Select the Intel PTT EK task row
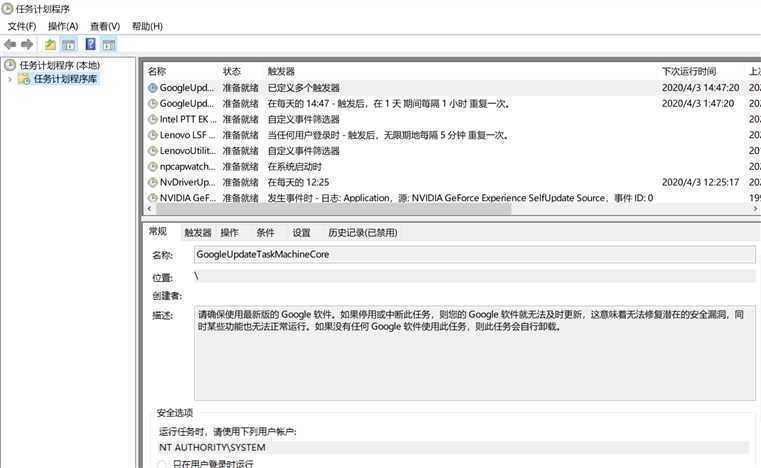Screen dimensions: 761x468 tap(452, 119)
